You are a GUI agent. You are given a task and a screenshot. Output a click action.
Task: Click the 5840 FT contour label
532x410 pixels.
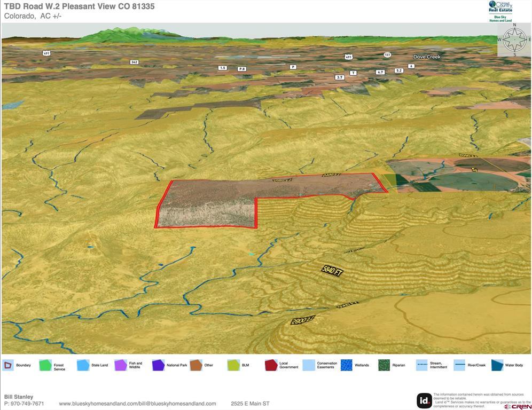click(x=331, y=271)
